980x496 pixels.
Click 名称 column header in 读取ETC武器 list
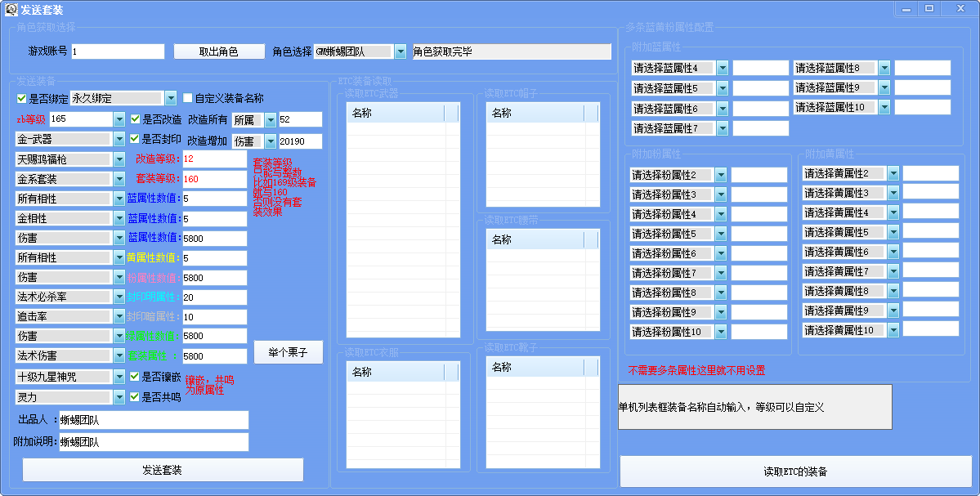[396, 114]
